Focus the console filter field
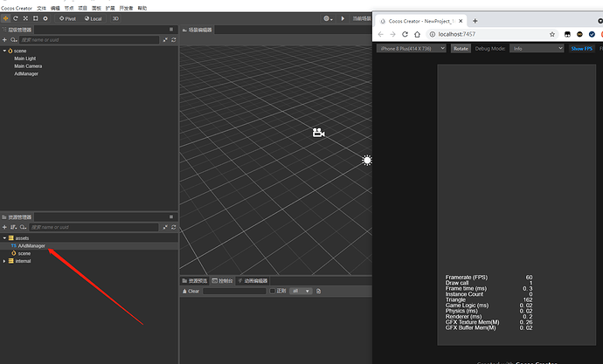Image resolution: width=603 pixels, height=364 pixels. pos(234,291)
